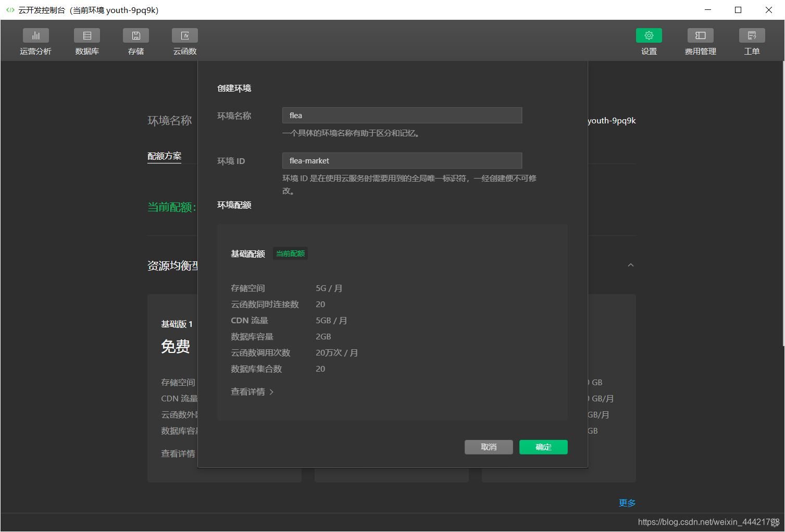
Task: Select the 基础配额 quota card heading
Action: 248,254
